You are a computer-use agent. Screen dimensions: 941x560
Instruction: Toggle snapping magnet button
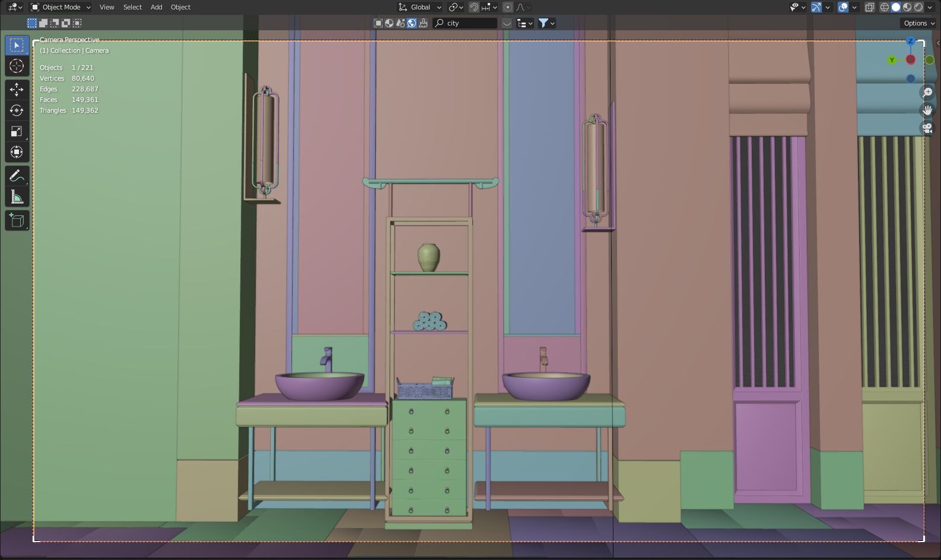point(474,7)
